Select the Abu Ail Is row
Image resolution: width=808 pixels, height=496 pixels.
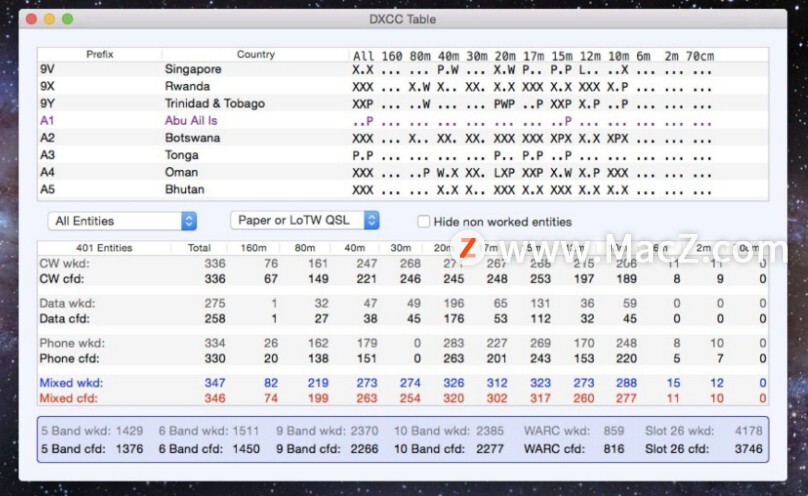click(x=403, y=121)
